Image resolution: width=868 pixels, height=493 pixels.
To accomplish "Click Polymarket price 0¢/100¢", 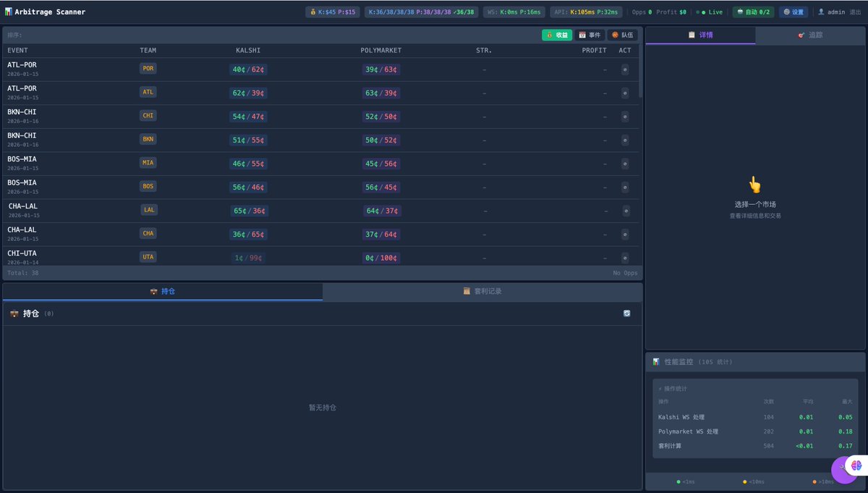I will (x=381, y=258).
